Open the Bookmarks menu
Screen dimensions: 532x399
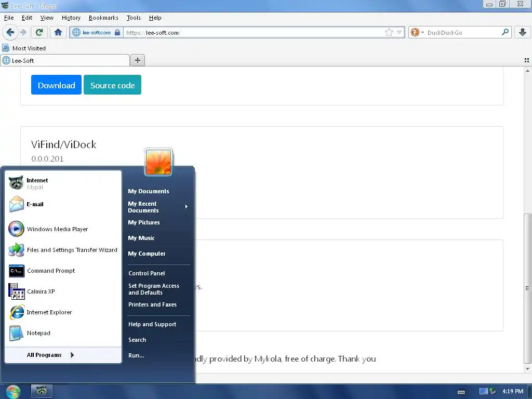click(x=103, y=18)
